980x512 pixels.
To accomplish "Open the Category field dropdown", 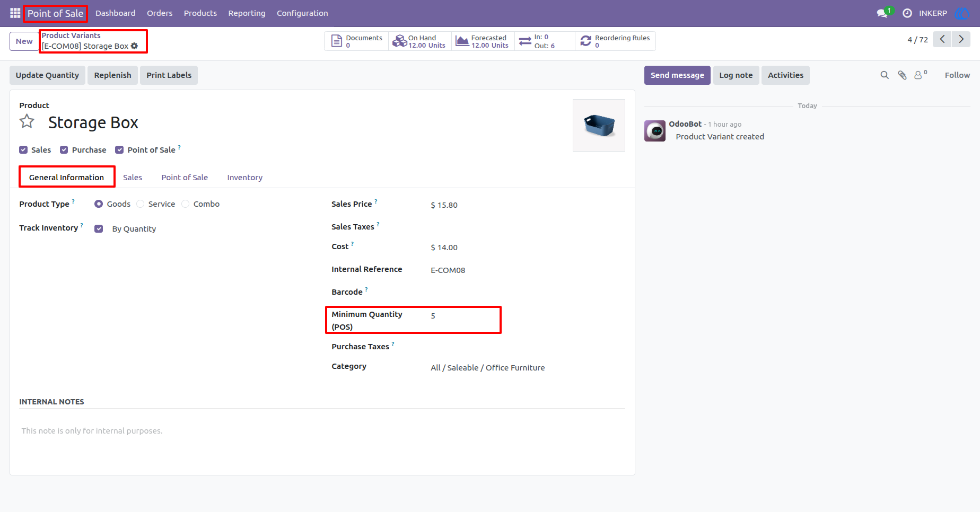I will (x=528, y=368).
